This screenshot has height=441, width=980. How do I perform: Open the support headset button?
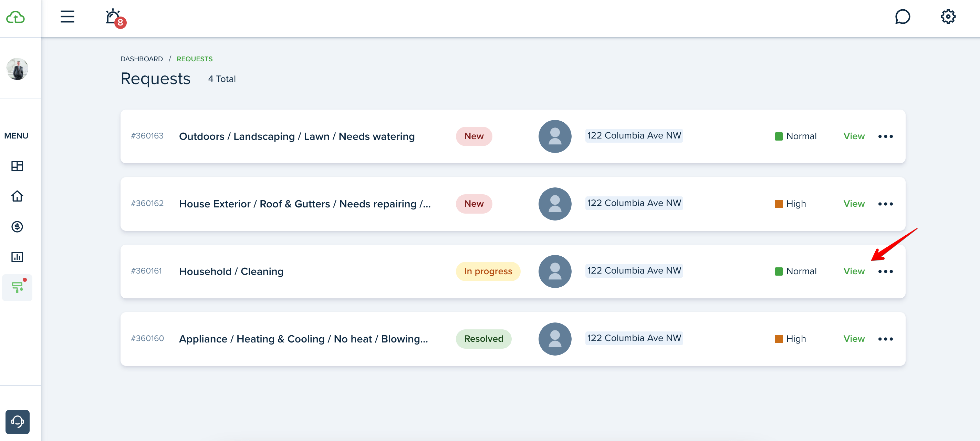pyautogui.click(x=18, y=422)
